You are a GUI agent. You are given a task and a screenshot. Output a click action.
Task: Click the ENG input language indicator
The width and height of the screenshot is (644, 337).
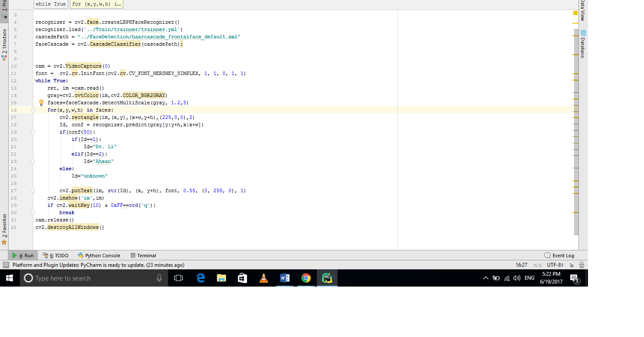click(x=529, y=278)
